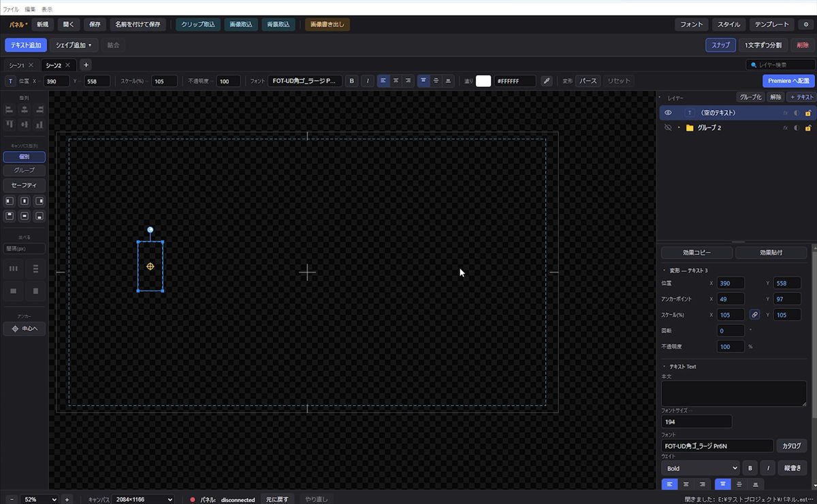Collapse the 変形 — テキスト3 section

tap(664, 270)
